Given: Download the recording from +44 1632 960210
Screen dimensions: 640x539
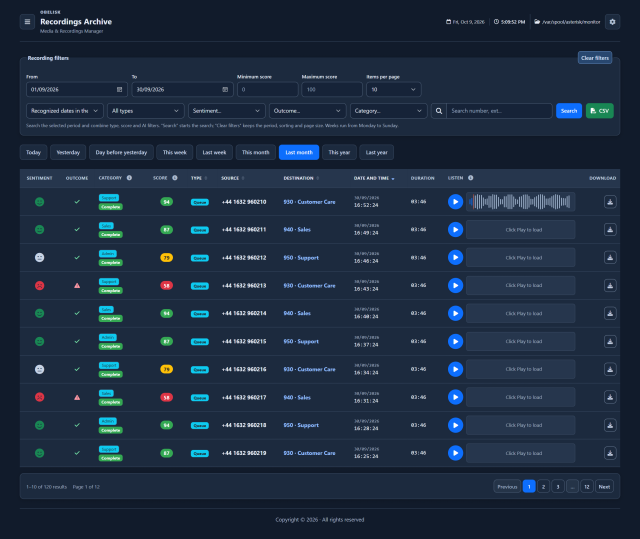Looking at the screenshot, I should (x=610, y=202).
